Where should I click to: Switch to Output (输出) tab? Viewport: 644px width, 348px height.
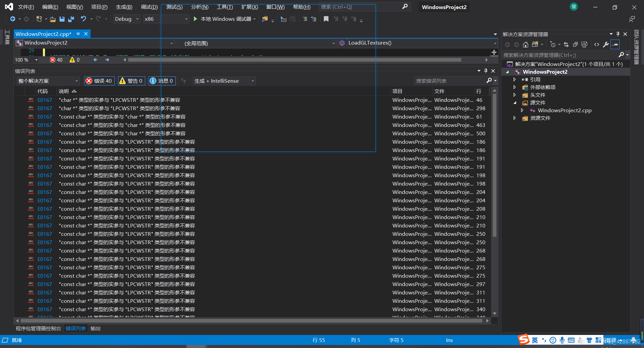pos(95,329)
